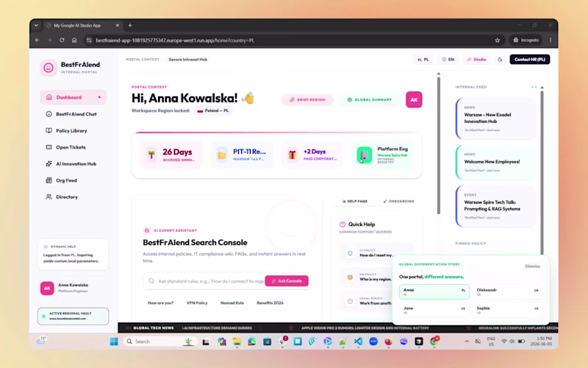Show hidden system tray icons
Screen dimensions: 588x368
tap(467, 342)
